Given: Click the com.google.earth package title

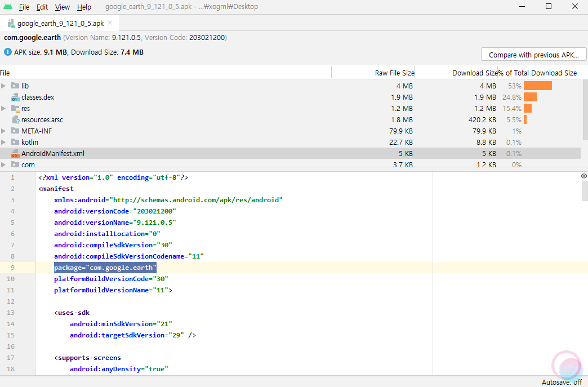Looking at the screenshot, I should 32,38.
